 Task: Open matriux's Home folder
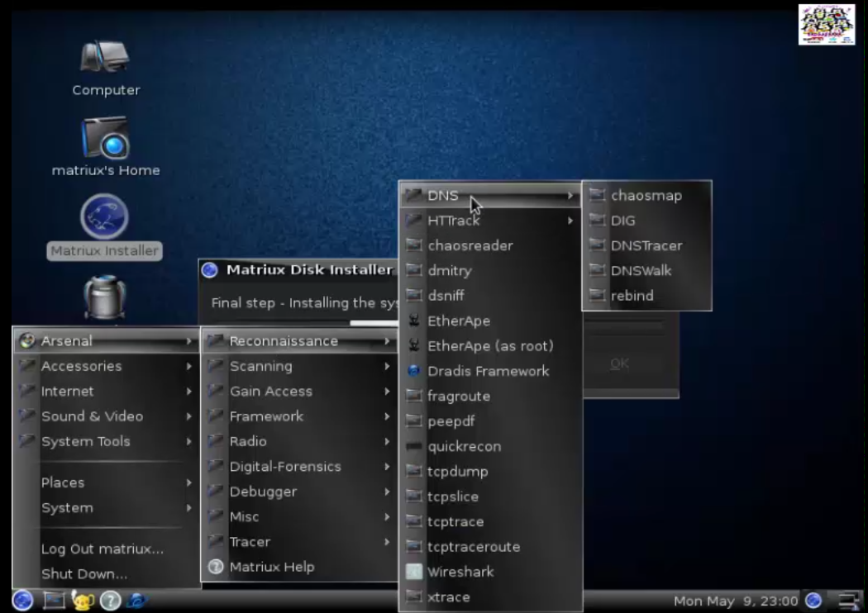106,136
